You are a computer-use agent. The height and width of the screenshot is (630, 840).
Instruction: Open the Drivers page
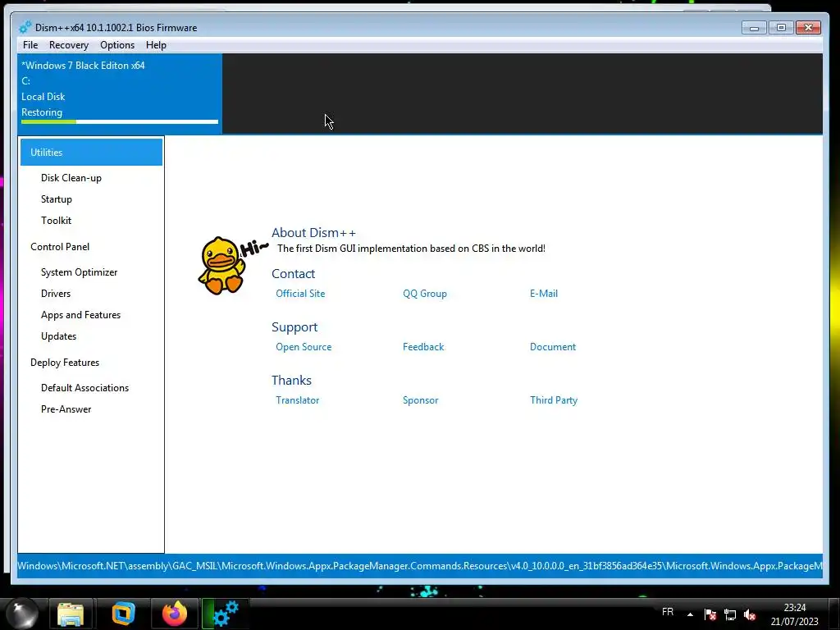(x=56, y=294)
